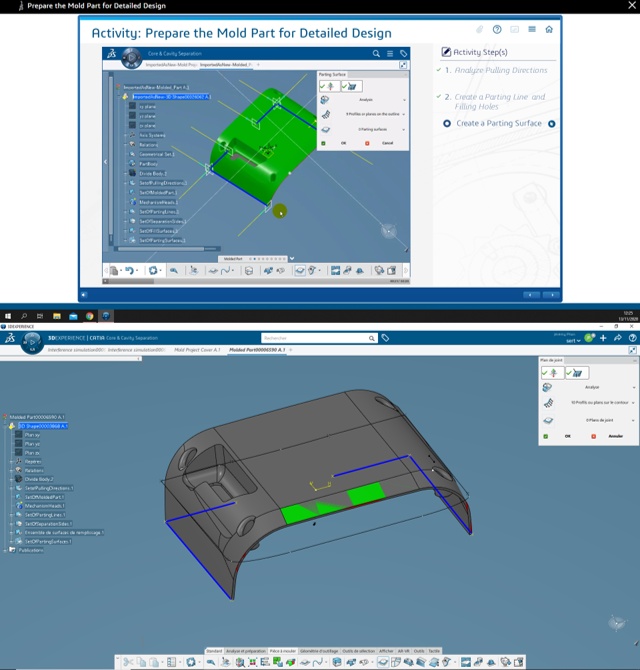Expand the Divide Body.2 node in lower tree
The width and height of the screenshot is (640, 670).
(x=12, y=479)
